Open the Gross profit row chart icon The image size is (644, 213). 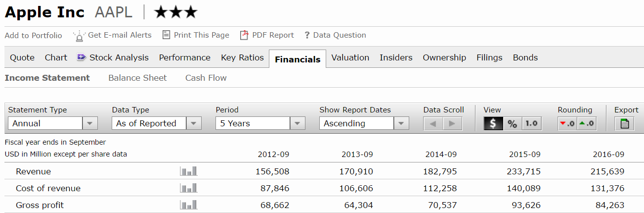[x=188, y=205]
